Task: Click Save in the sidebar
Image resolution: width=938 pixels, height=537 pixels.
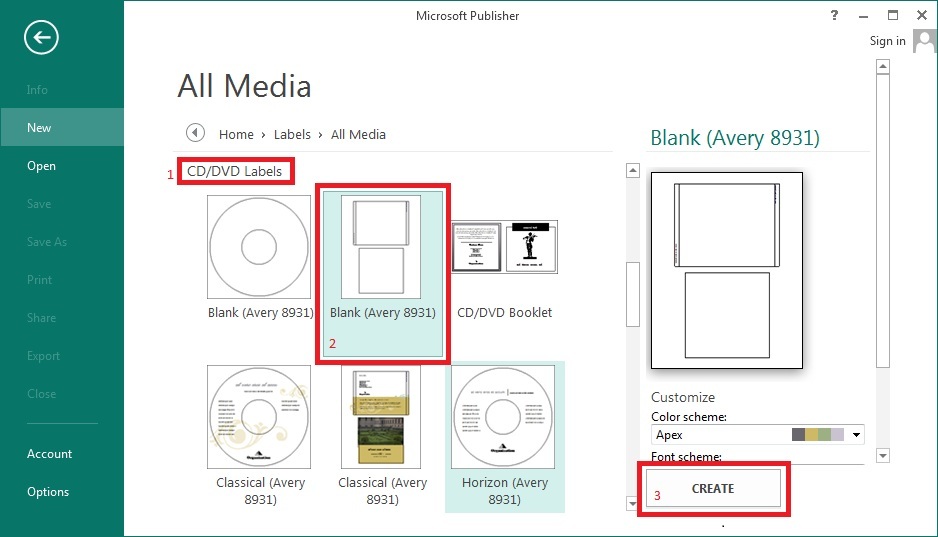Action: point(39,204)
